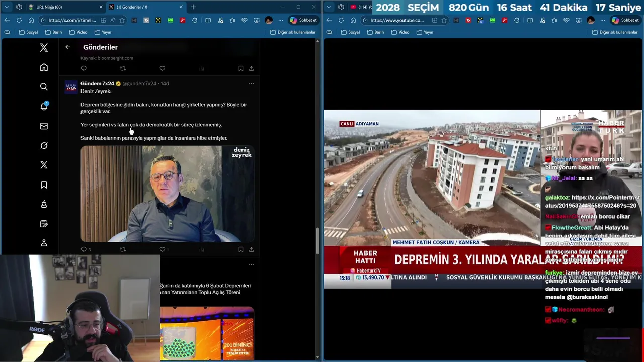644x362 pixels.
Task: Open Favorites list in left browser
Action: [x=232, y=20]
